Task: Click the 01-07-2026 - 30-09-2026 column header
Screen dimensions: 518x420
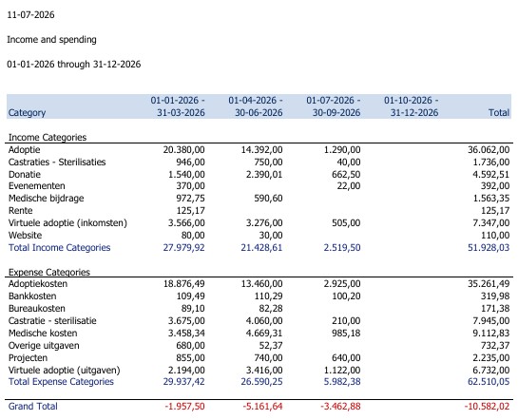Action: click(334, 106)
